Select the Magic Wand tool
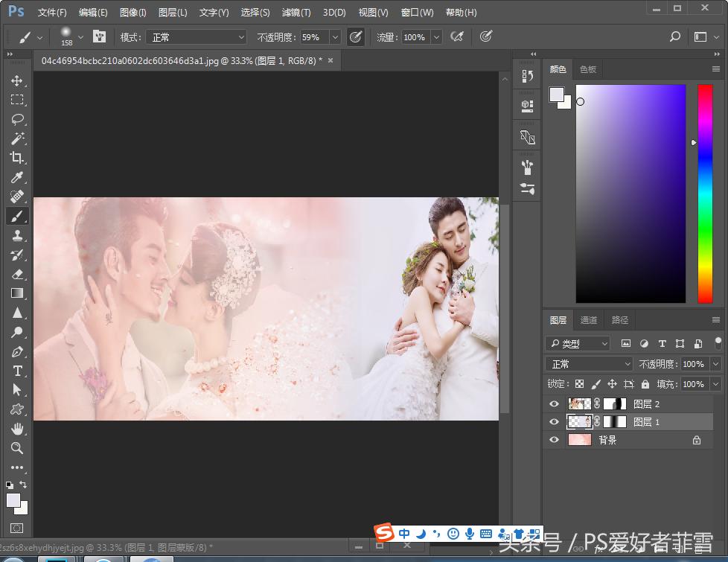 pos(16,138)
